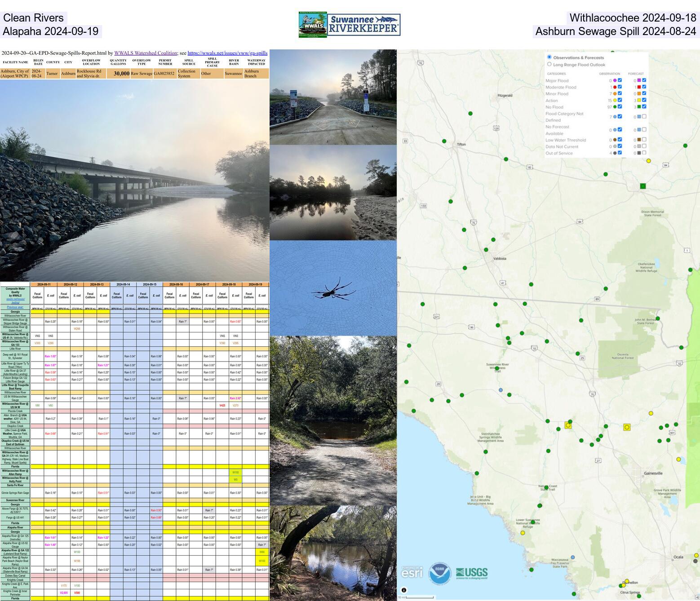Screen dimensions: 700x601
Task: Enable Data Not Current forecast checkbox
Action: coord(644,146)
